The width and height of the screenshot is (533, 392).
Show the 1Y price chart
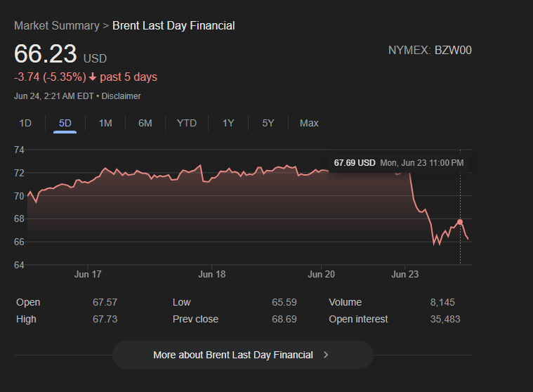[228, 123]
